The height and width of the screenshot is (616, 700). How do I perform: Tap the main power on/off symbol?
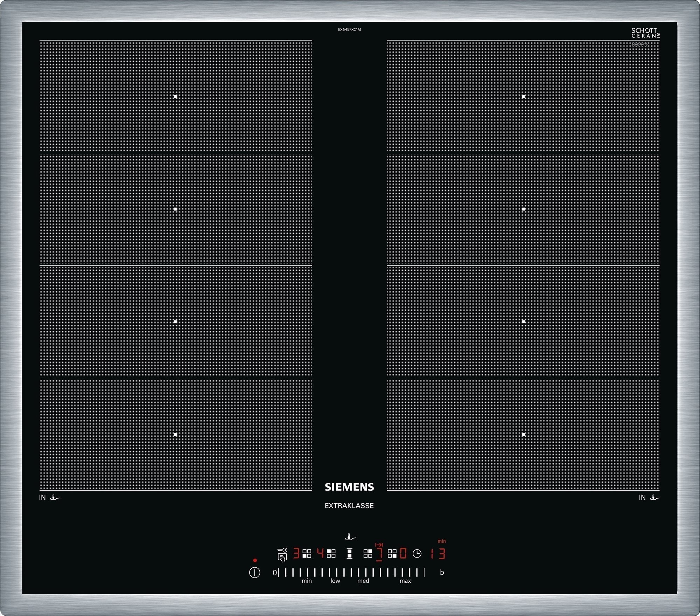point(254,573)
